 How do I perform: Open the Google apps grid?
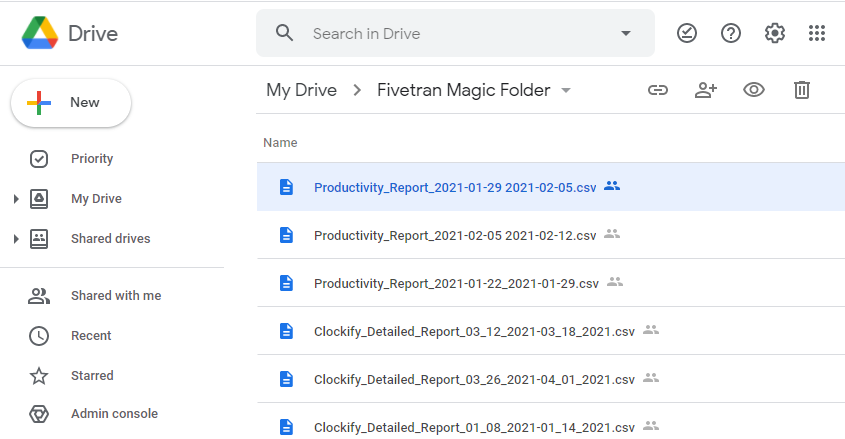coord(817,33)
